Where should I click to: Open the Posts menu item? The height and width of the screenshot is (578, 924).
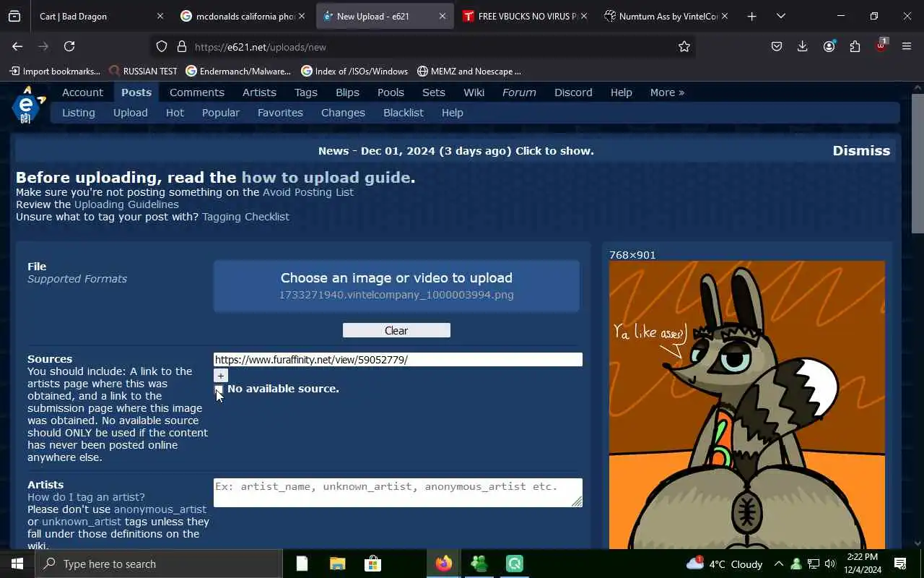pyautogui.click(x=136, y=92)
